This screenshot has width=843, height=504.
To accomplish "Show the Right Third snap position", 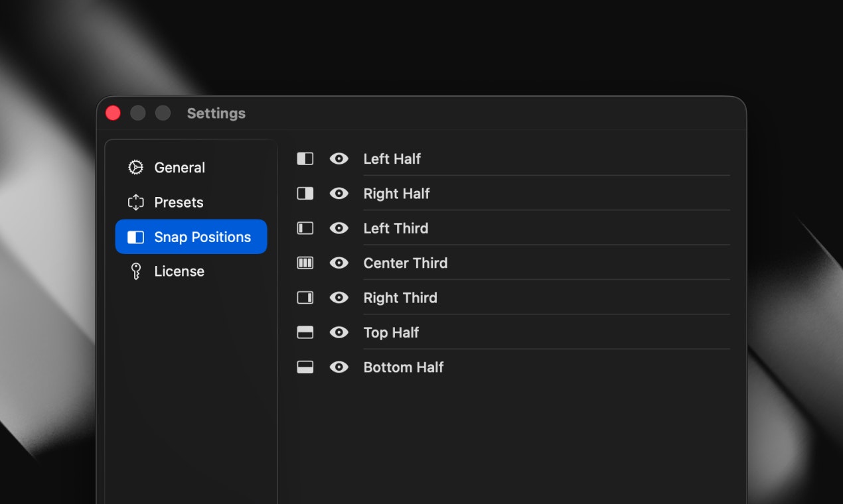I will click(x=339, y=297).
